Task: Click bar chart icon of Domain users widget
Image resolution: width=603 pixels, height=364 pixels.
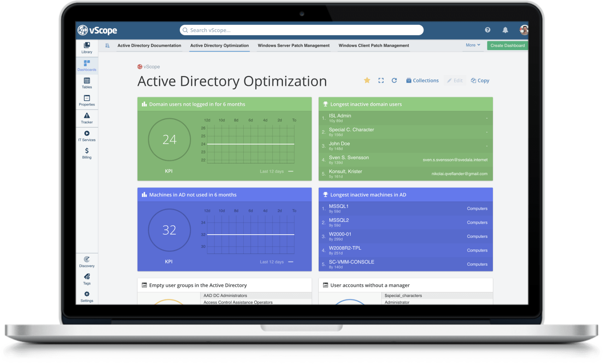Action: [x=144, y=104]
